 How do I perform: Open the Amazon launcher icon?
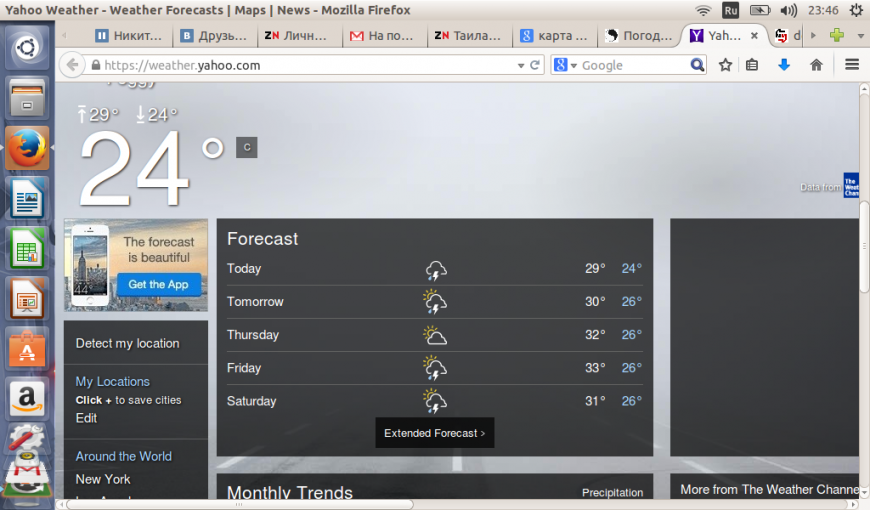coord(27,399)
